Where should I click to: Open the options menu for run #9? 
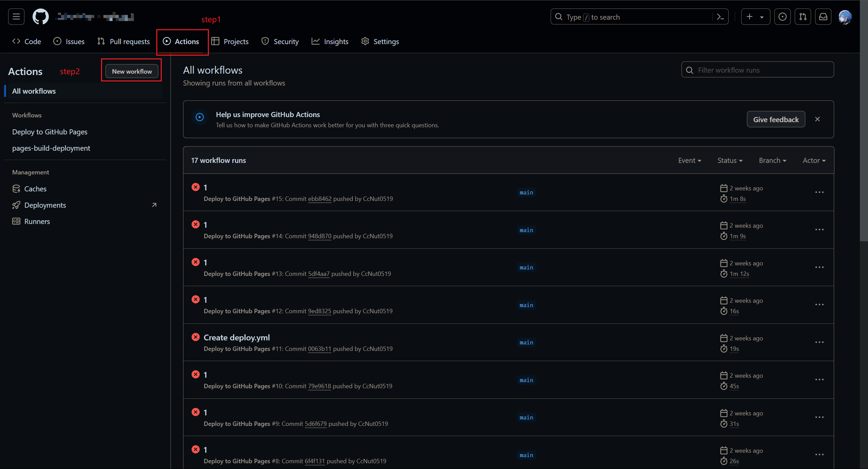pos(819,417)
